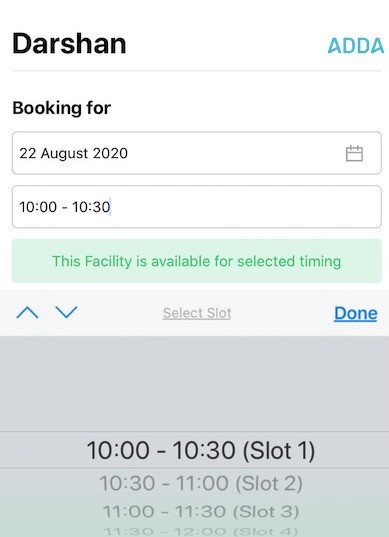Open the 22 August 2020 date field
This screenshot has height=537, width=389.
pyautogui.click(x=197, y=153)
